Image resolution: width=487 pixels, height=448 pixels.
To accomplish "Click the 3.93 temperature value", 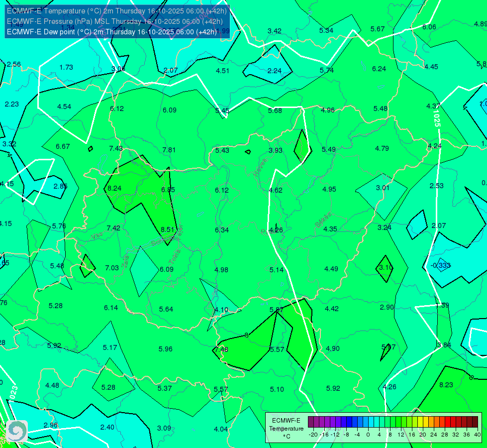I will coord(276,150).
